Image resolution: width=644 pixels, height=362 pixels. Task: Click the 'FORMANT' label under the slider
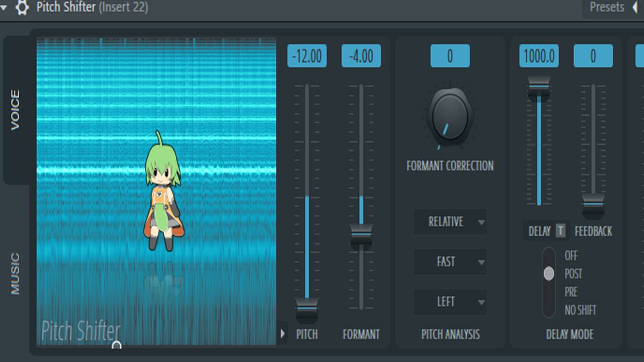coord(361,334)
